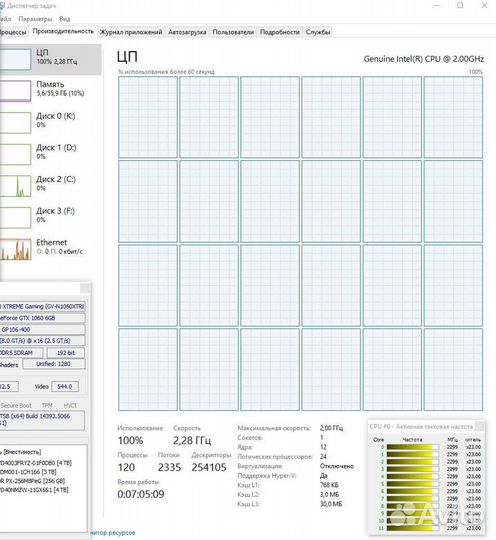Close the system summary window on left

85,288
